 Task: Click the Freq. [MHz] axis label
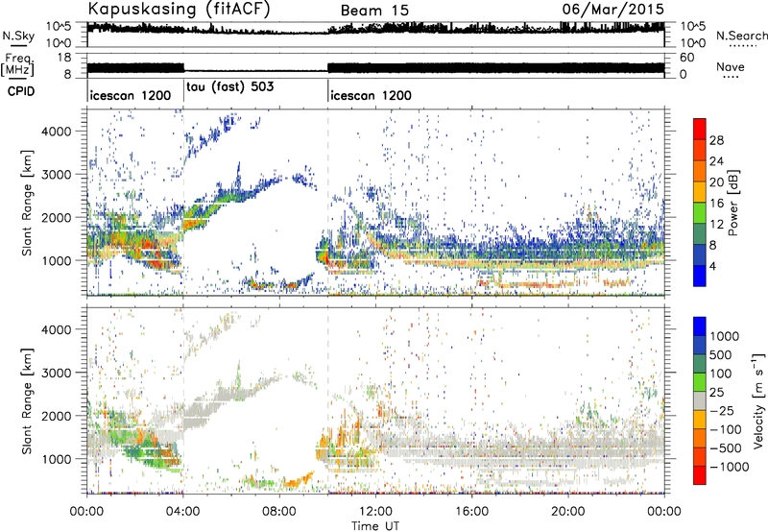click(17, 65)
